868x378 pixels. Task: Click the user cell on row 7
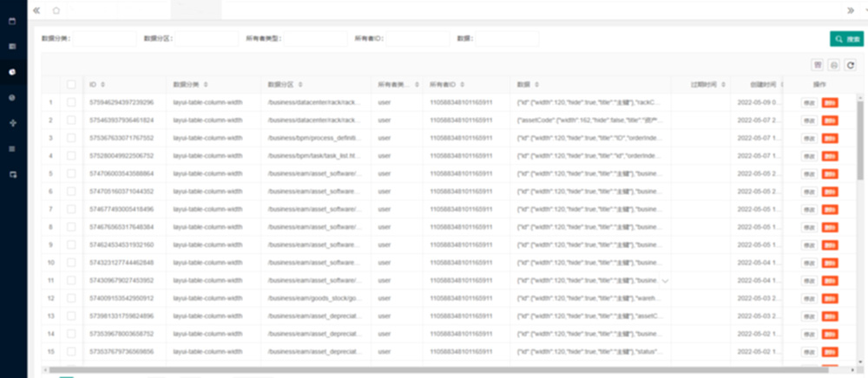tap(397, 210)
